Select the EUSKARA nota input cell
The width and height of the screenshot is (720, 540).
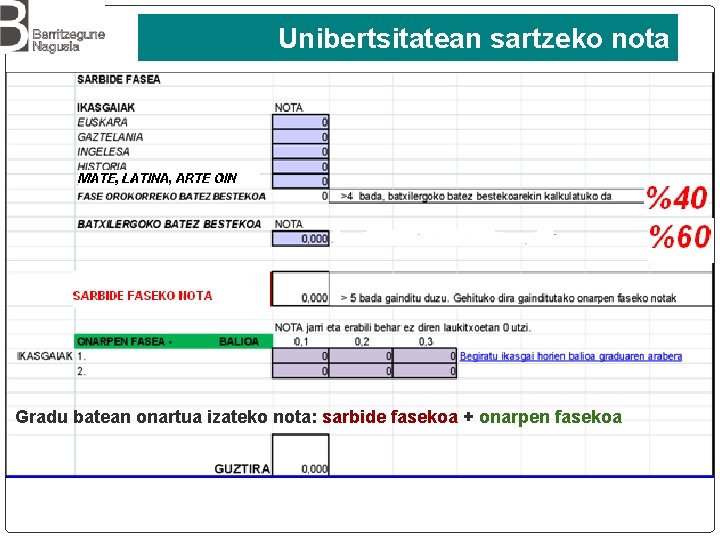point(301,122)
